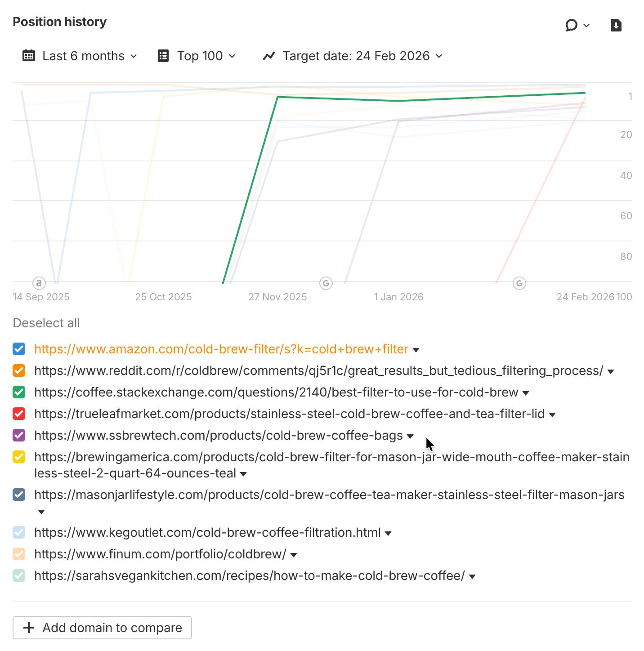Click the 'a' update marker on the chart
The width and height of the screenshot is (644, 651).
pos(39,283)
